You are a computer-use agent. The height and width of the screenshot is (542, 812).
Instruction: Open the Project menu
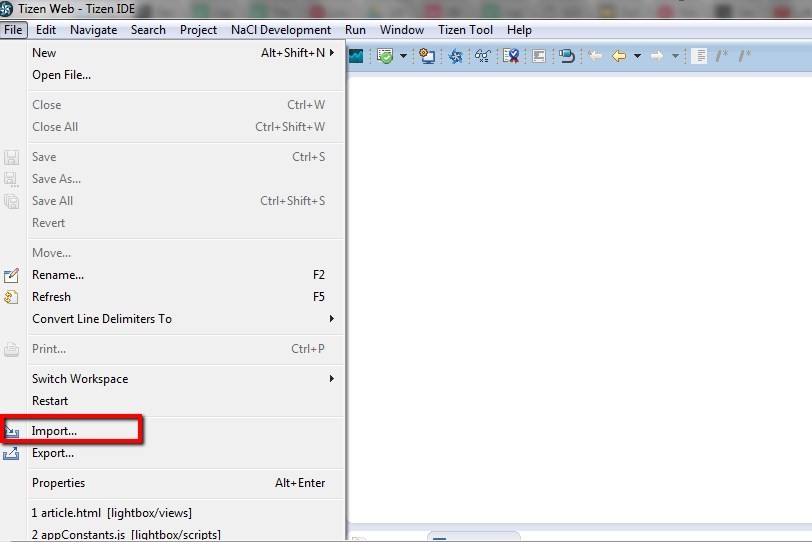pos(198,30)
